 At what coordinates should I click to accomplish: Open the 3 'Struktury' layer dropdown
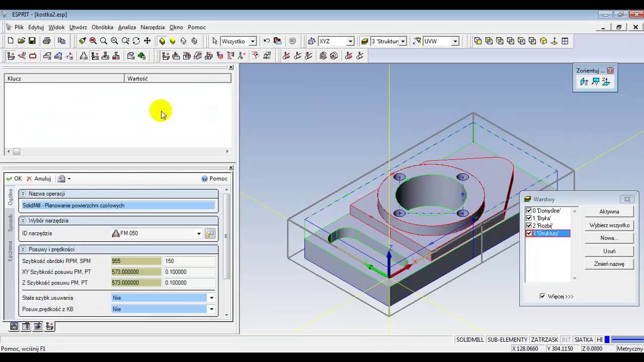coord(403,41)
